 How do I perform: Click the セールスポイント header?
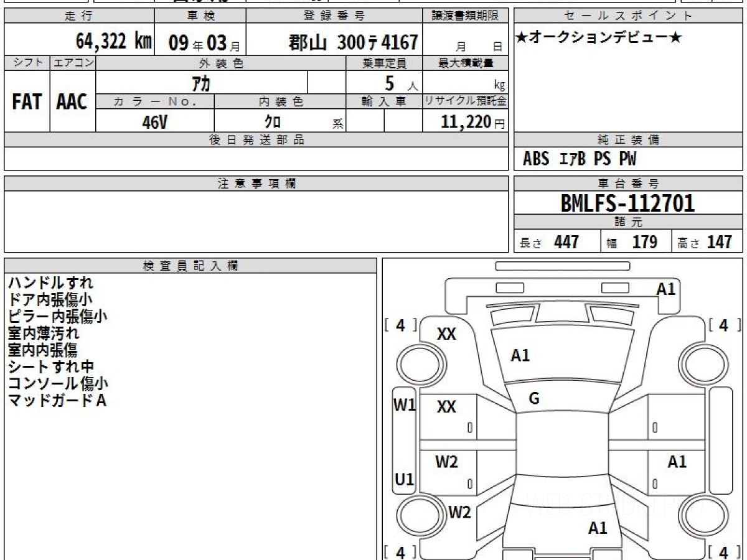[x=628, y=16]
